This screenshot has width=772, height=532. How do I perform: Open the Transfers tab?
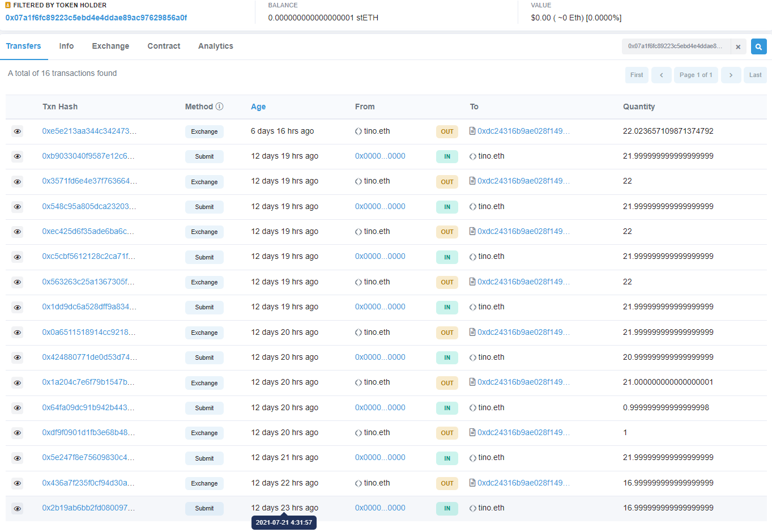click(23, 46)
